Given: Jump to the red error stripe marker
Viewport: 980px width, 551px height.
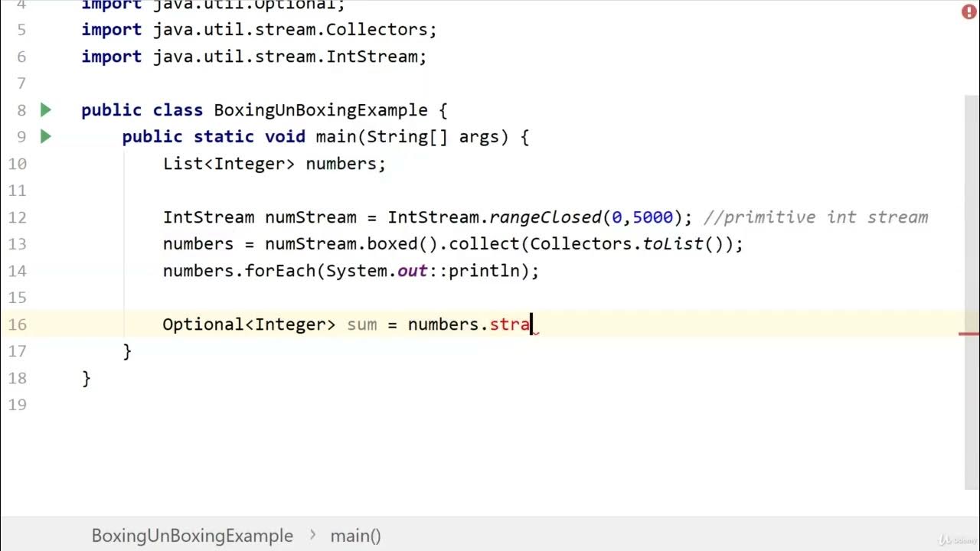Looking at the screenshot, I should click(969, 334).
